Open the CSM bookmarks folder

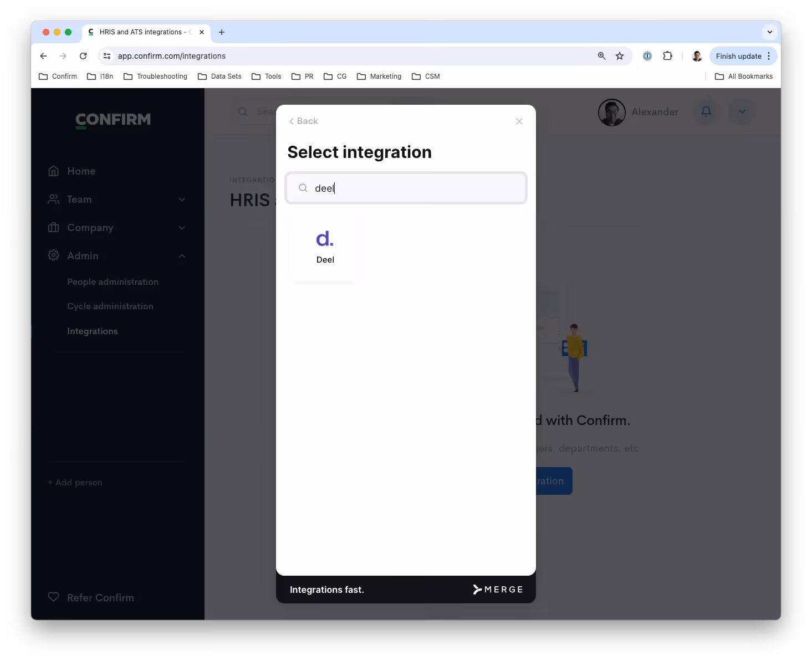(426, 76)
